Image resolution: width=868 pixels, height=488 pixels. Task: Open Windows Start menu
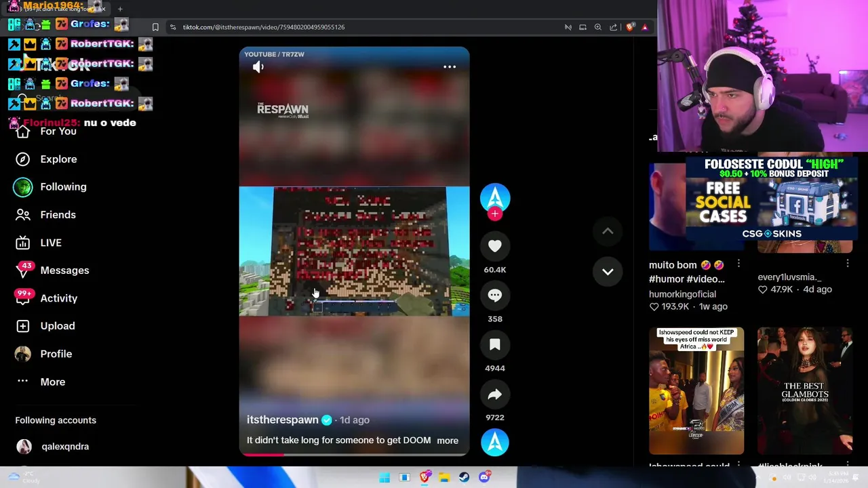[384, 478]
